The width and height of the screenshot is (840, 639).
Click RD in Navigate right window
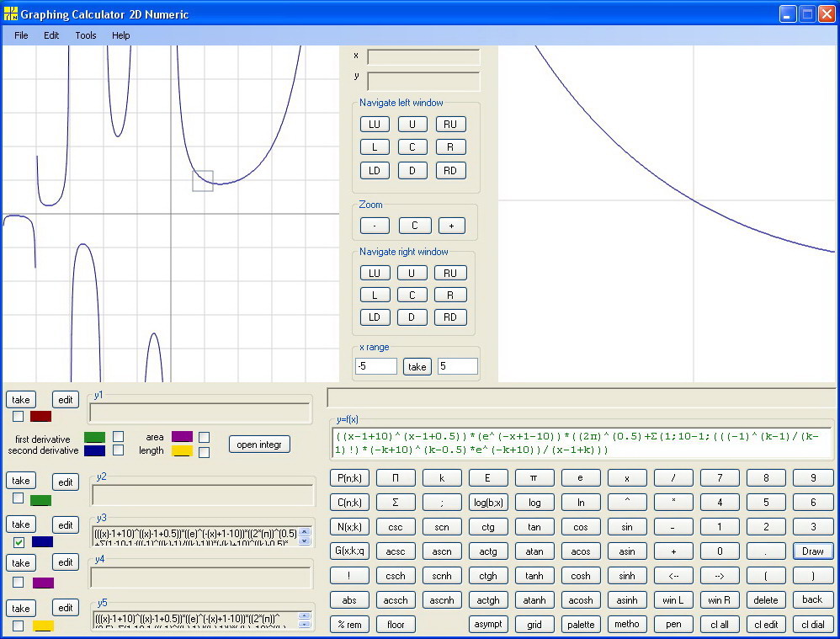(x=450, y=317)
